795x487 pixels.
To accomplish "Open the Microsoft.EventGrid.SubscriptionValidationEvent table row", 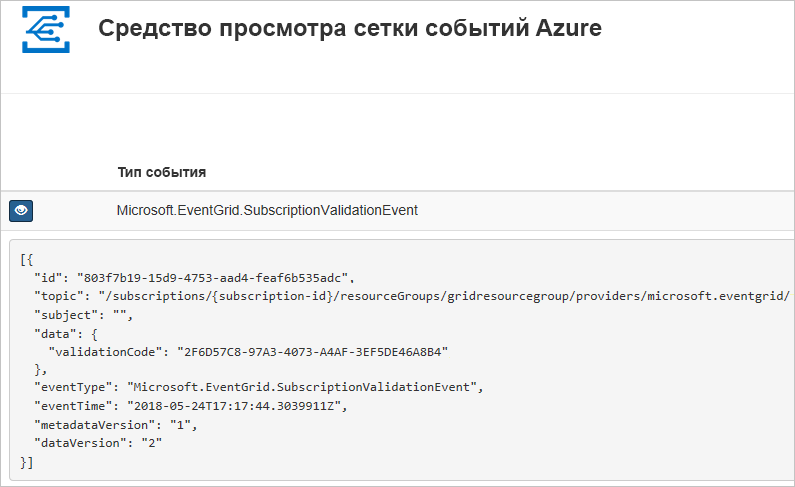I will point(398,210).
